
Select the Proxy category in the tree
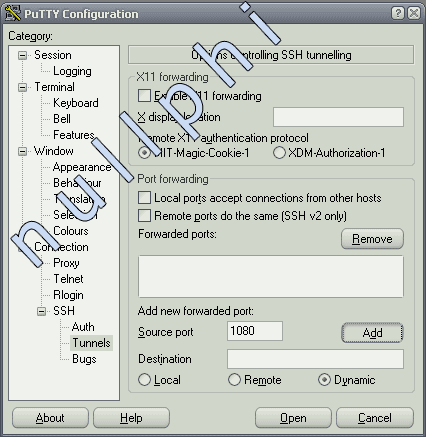click(66, 263)
